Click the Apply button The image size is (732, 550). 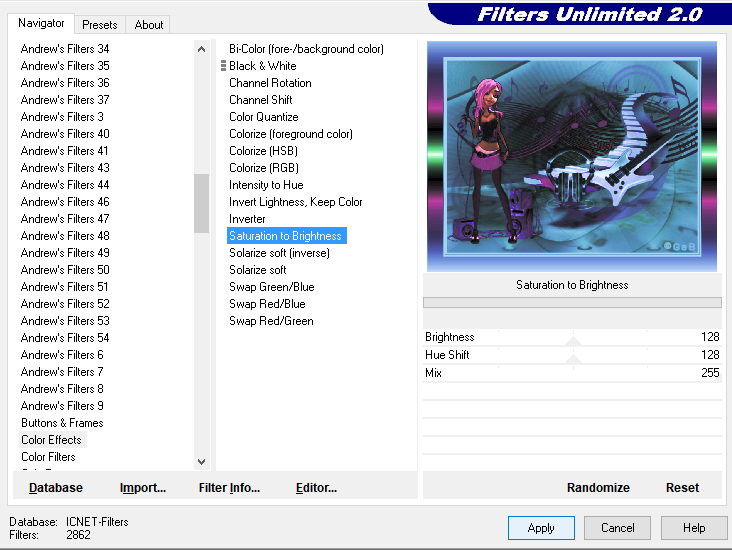coord(541,528)
